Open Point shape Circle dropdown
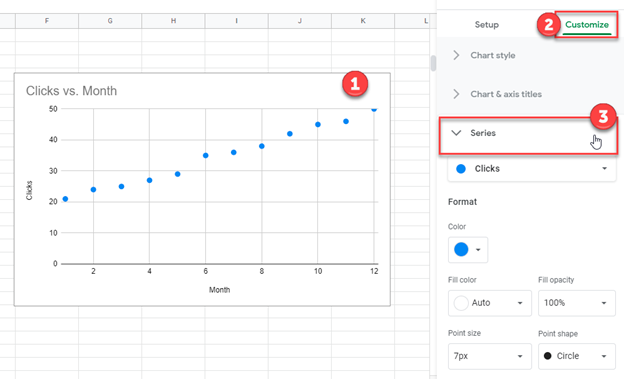This screenshot has width=624, height=379. pos(577,356)
